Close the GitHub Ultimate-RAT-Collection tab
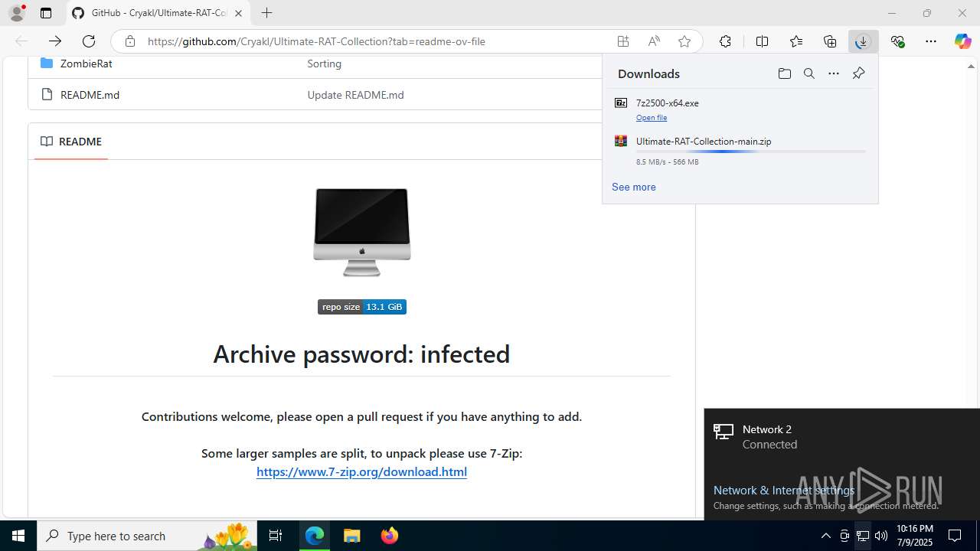Image resolution: width=980 pixels, height=551 pixels. (x=238, y=13)
